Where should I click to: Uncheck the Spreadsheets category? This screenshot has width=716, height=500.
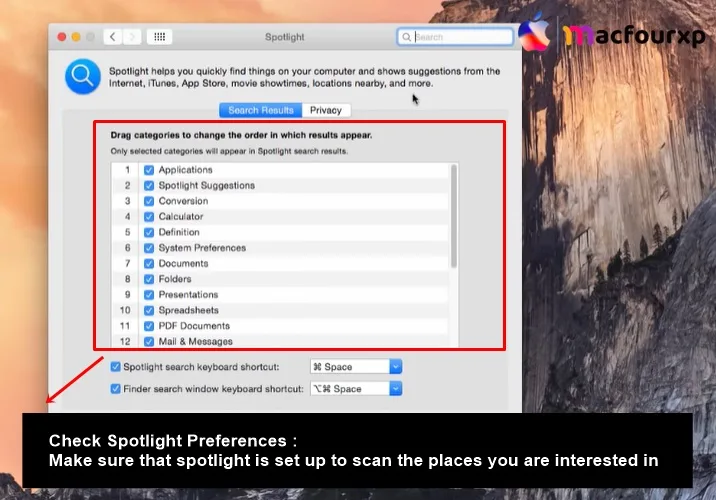[x=149, y=310]
